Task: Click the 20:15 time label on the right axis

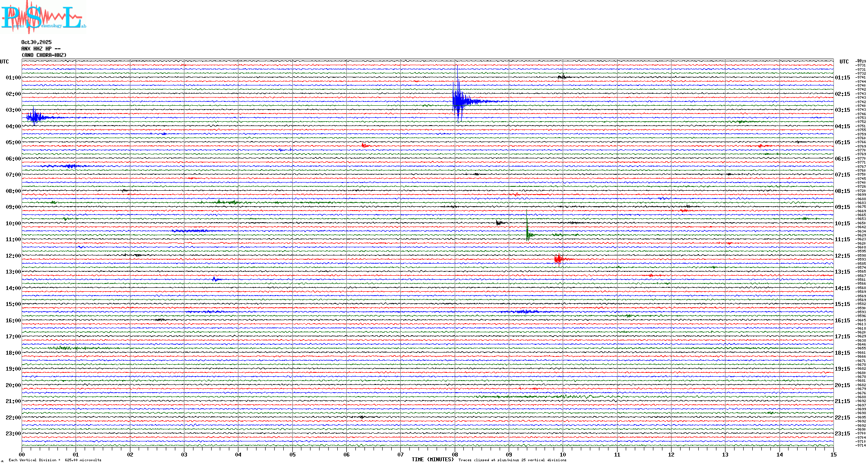Action: tap(842, 385)
